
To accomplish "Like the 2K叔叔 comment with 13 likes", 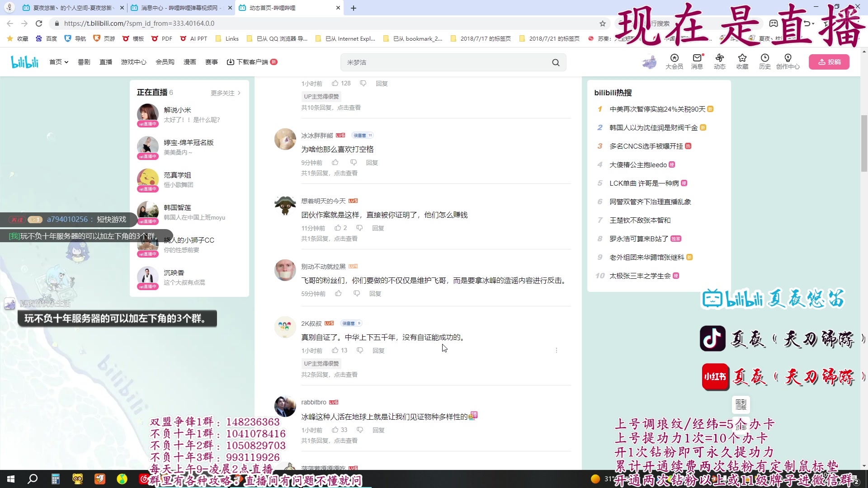I will [340, 350].
